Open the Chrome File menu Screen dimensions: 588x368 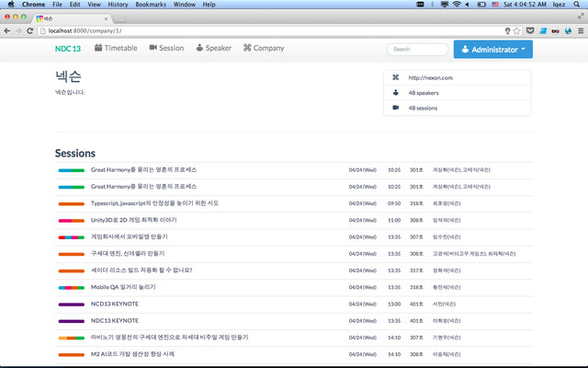pyautogui.click(x=57, y=5)
